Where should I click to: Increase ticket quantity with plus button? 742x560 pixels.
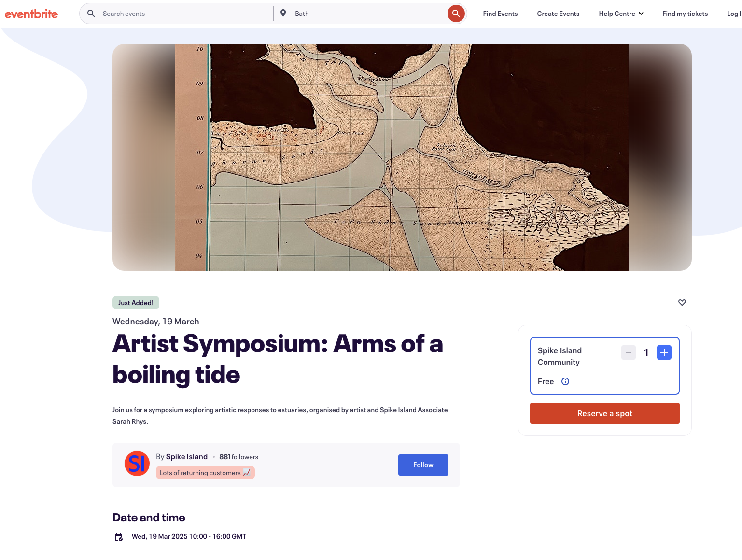point(664,352)
